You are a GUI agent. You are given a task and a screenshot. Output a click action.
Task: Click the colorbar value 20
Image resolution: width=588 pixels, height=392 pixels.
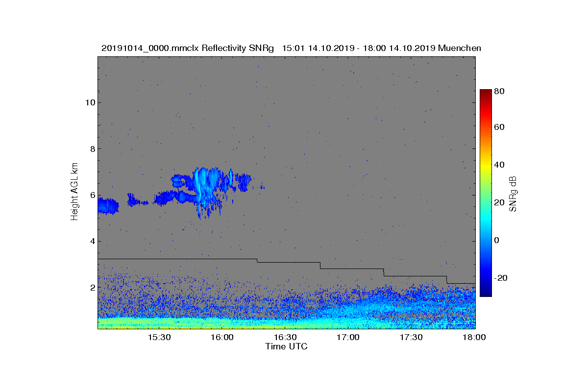pyautogui.click(x=500, y=202)
